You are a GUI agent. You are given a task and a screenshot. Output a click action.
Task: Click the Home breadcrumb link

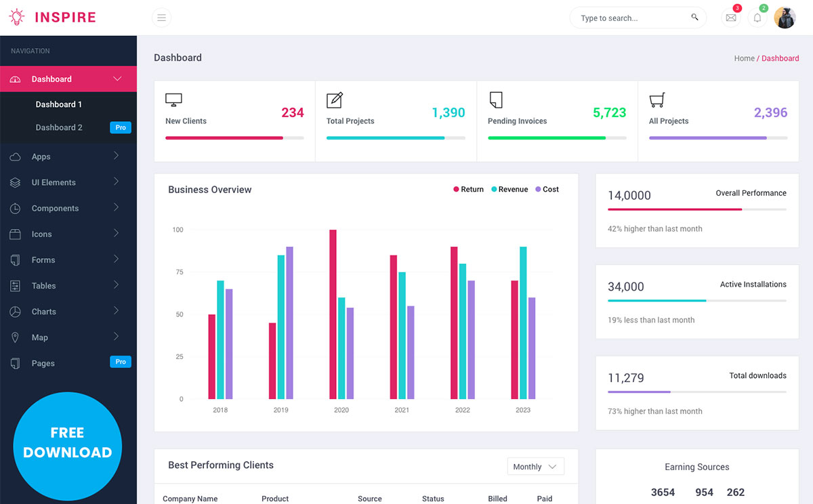pos(744,58)
